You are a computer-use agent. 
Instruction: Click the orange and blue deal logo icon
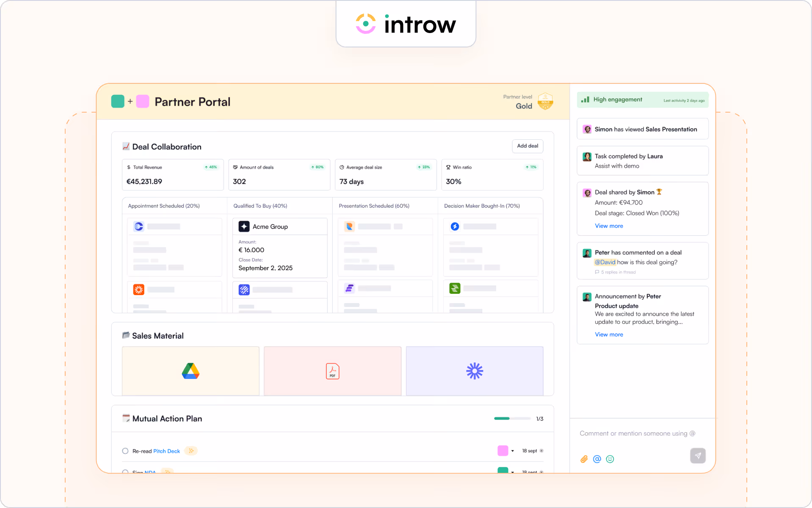(x=349, y=226)
